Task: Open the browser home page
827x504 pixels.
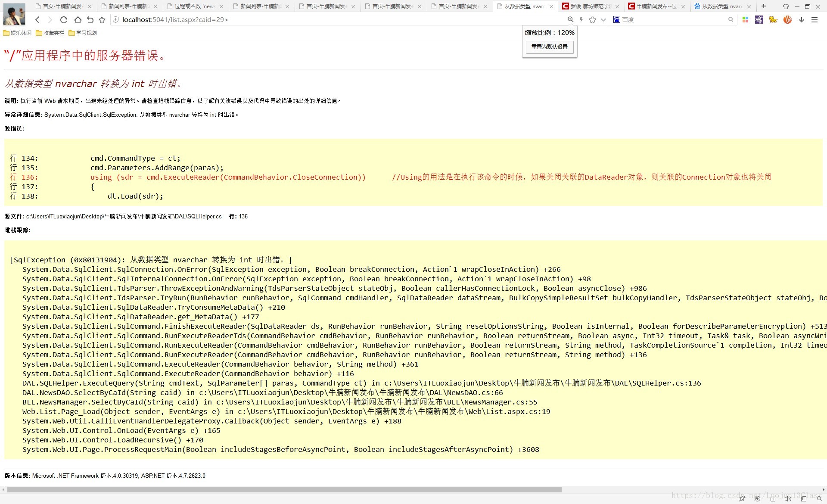Action: pyautogui.click(x=78, y=20)
